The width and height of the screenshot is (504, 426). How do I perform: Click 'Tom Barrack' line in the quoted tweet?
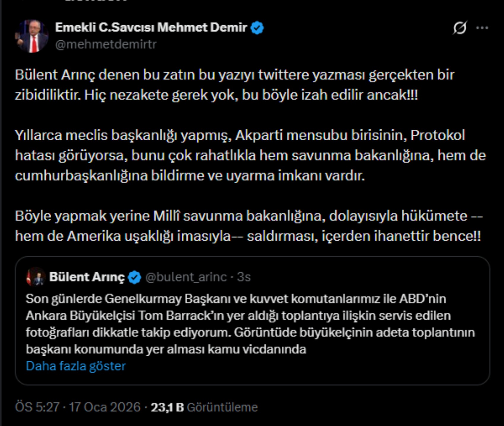[238, 316]
